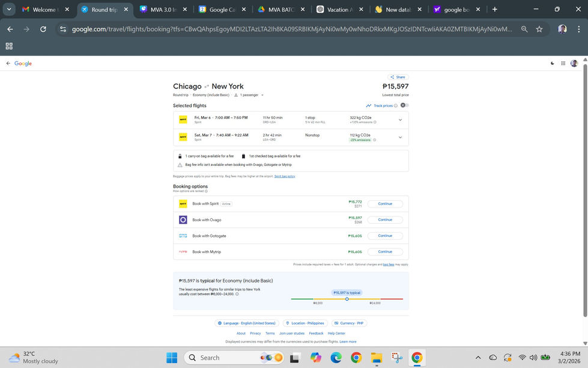588x368 pixels.
Task: Continue booking with Mytrip
Action: click(385, 251)
